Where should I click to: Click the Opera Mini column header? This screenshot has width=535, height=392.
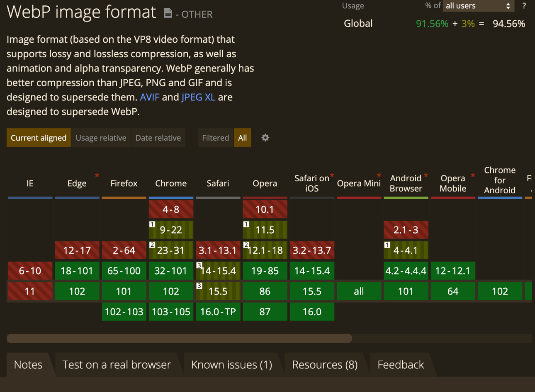point(359,183)
